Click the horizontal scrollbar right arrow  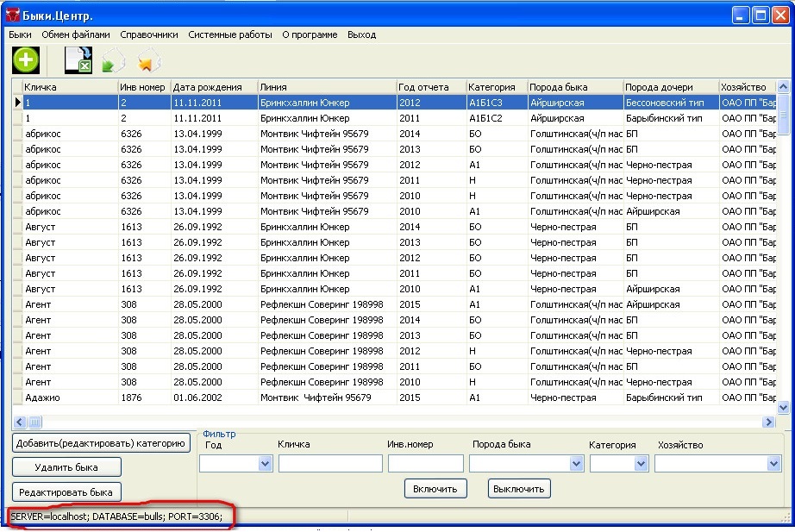[x=768, y=422]
